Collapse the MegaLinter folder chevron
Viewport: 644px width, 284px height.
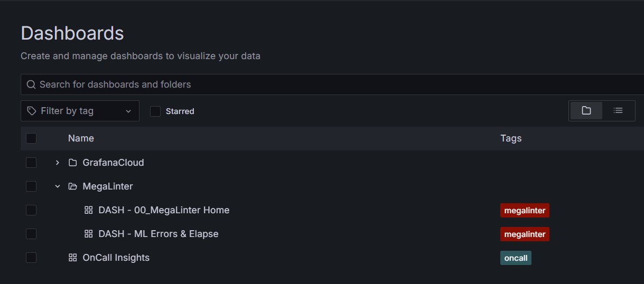tap(58, 186)
